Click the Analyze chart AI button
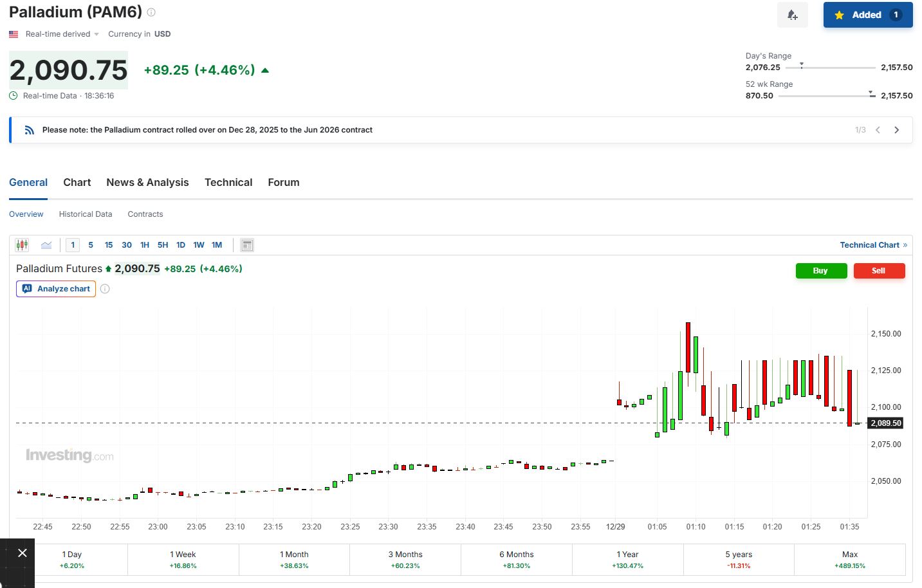 point(56,289)
